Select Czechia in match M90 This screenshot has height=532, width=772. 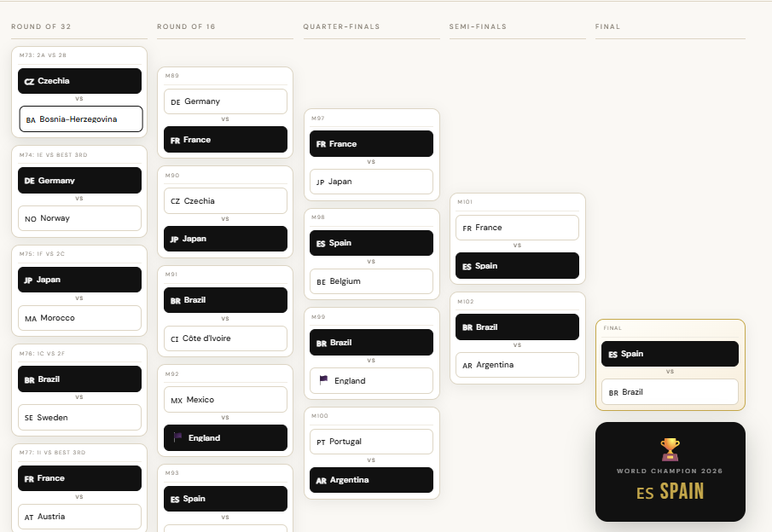coord(225,201)
